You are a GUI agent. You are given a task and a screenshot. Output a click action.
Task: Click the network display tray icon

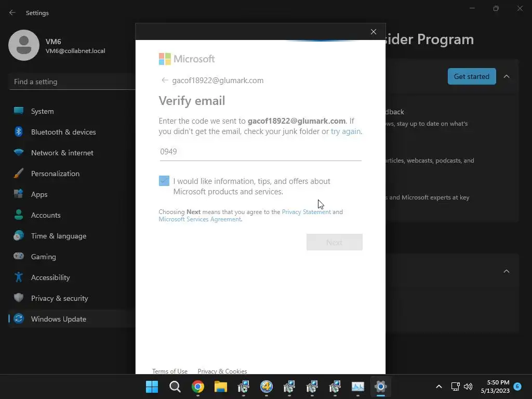[455, 387]
